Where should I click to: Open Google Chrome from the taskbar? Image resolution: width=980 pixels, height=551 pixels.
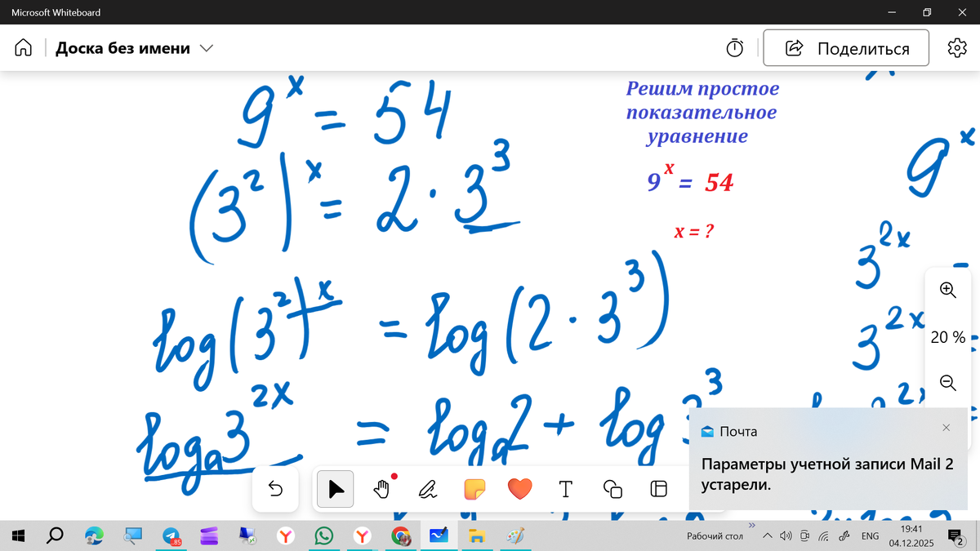400,535
